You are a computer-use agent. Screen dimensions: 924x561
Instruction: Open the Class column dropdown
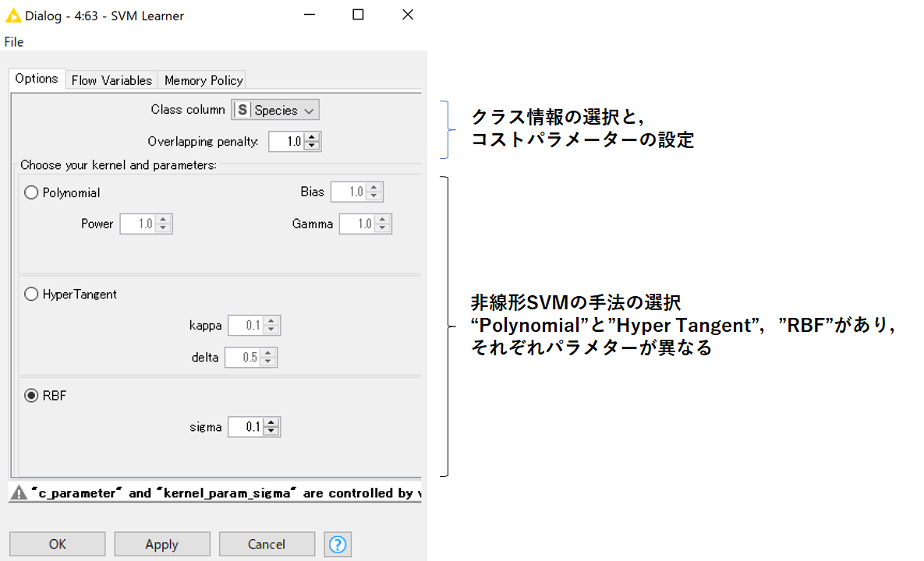tap(309, 109)
